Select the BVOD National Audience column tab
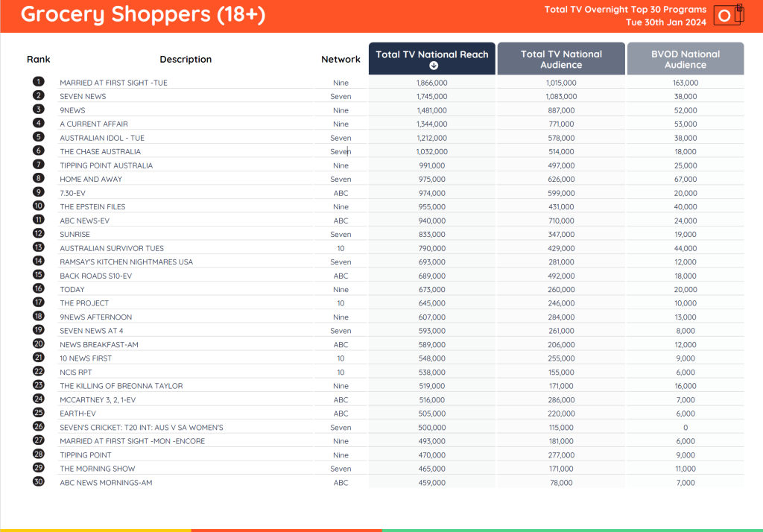This screenshot has height=532, width=763. 686,58
